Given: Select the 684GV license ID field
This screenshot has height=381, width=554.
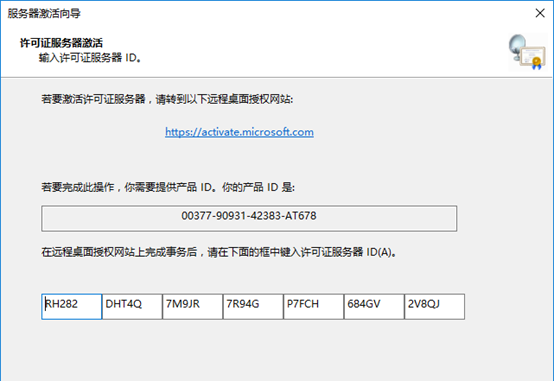Looking at the screenshot, I should pyautogui.click(x=374, y=306).
